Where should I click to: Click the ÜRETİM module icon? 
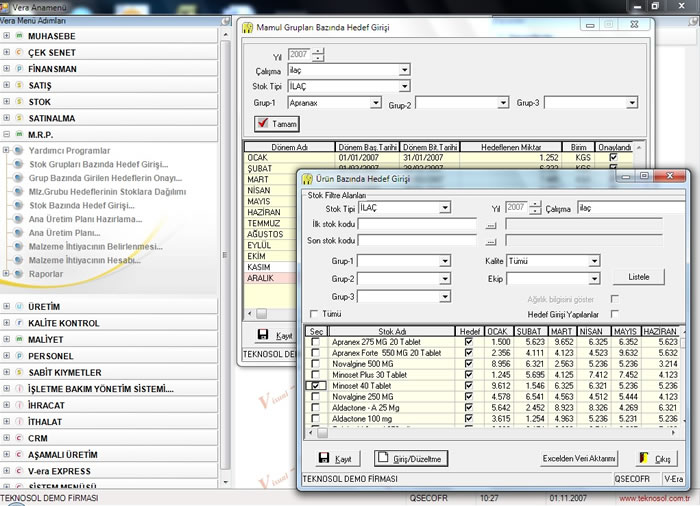19,306
